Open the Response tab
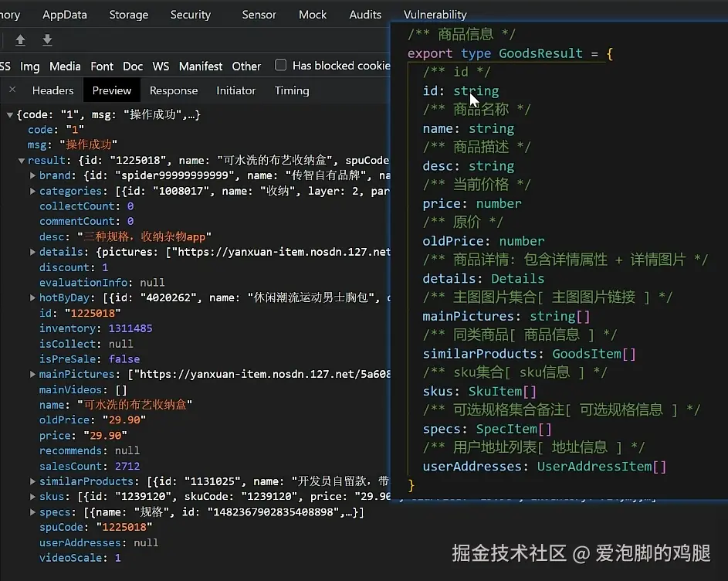728x581 pixels. click(x=174, y=90)
